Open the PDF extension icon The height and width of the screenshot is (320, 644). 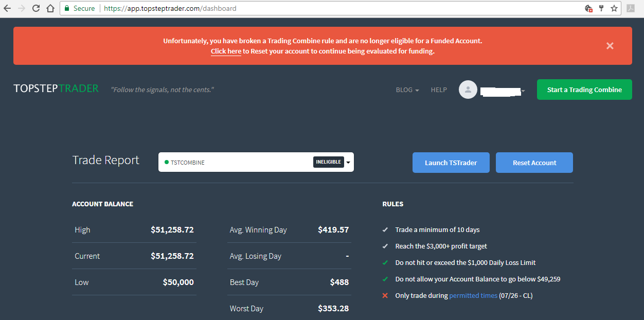630,8
